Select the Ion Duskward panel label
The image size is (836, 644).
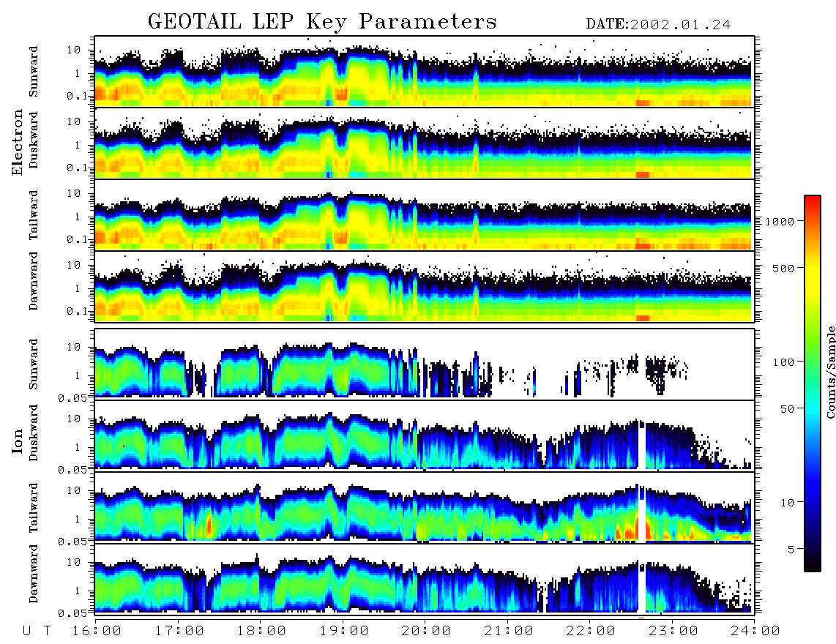(34, 433)
